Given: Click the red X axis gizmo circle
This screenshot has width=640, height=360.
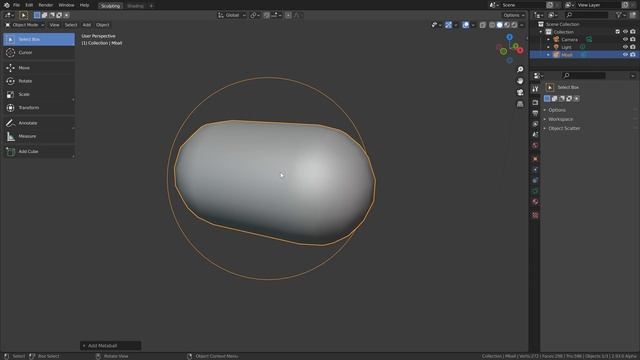Looking at the screenshot, I should click(x=520, y=51).
